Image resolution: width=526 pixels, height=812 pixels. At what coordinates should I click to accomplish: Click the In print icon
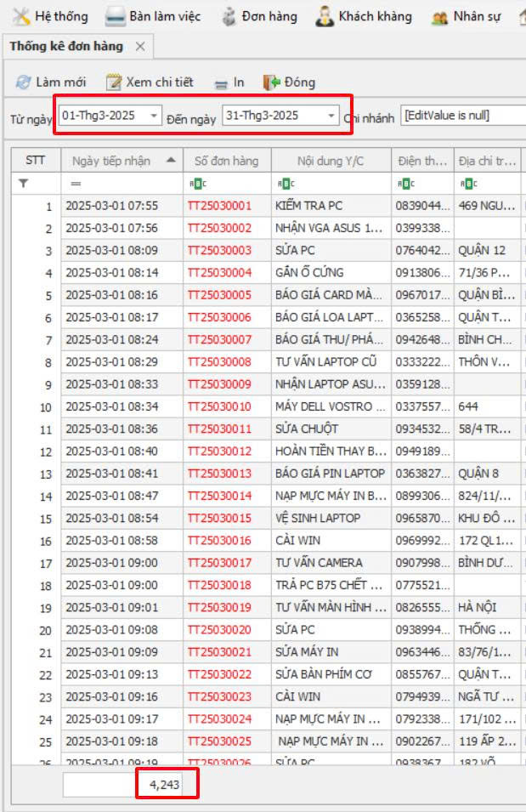(221, 83)
